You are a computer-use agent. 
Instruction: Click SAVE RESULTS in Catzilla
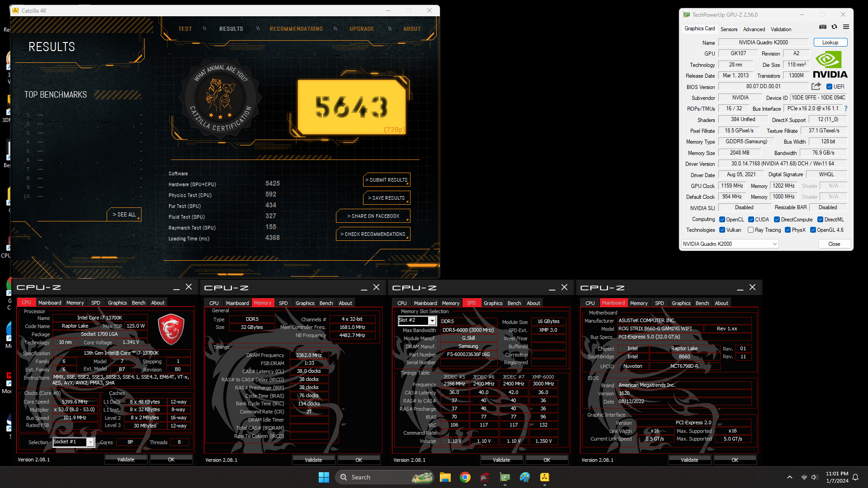[387, 198]
